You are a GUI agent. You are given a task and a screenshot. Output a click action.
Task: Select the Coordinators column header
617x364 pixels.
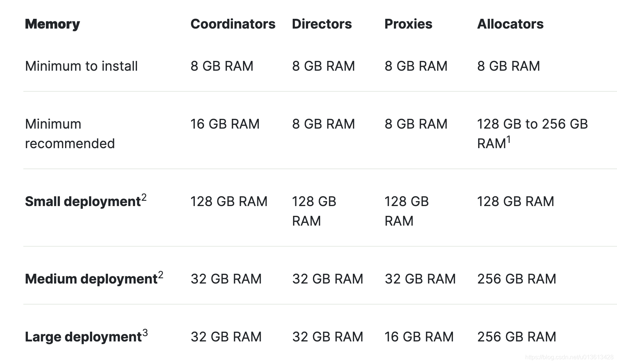pyautogui.click(x=233, y=24)
